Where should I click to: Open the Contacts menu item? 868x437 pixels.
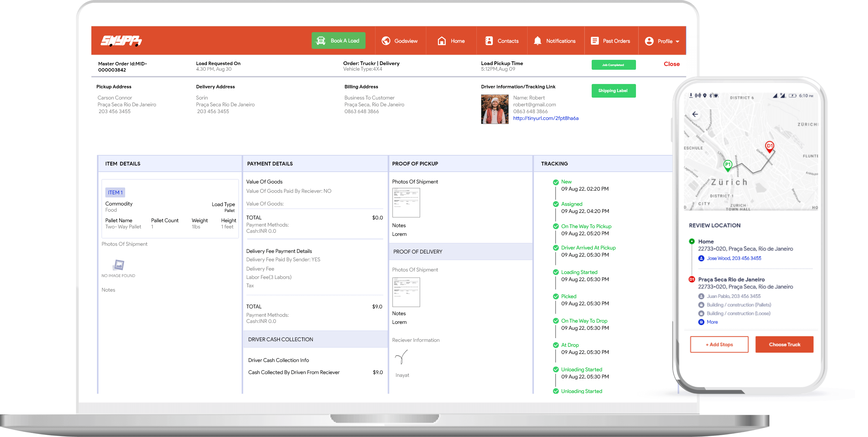(502, 41)
